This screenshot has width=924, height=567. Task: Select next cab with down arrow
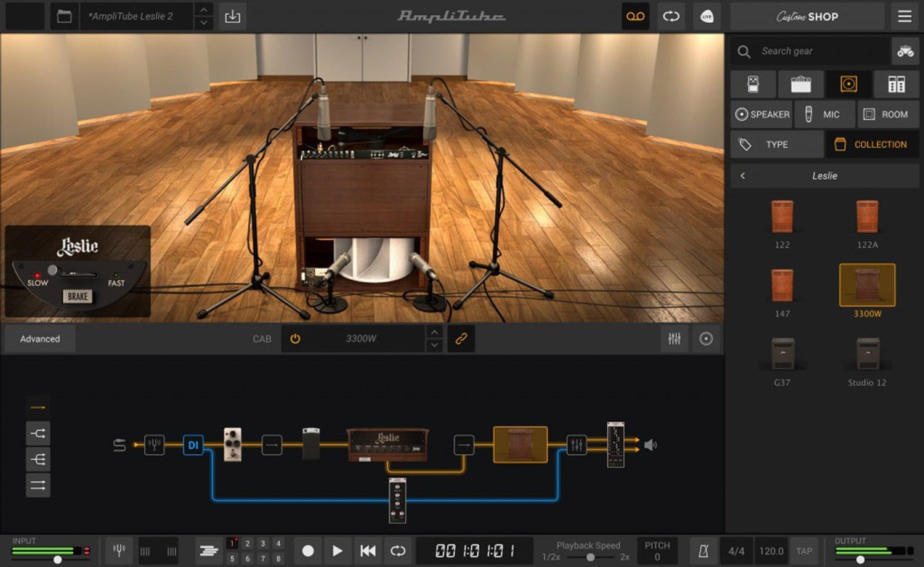[434, 345]
